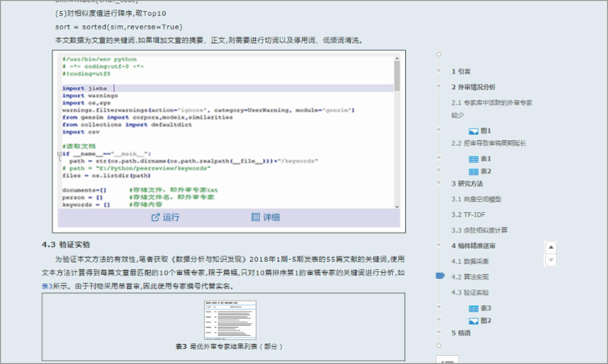Go to outline item 2.1 专家库中活跃的外审专家
Viewport: 608px width, 364px height.
(492, 109)
